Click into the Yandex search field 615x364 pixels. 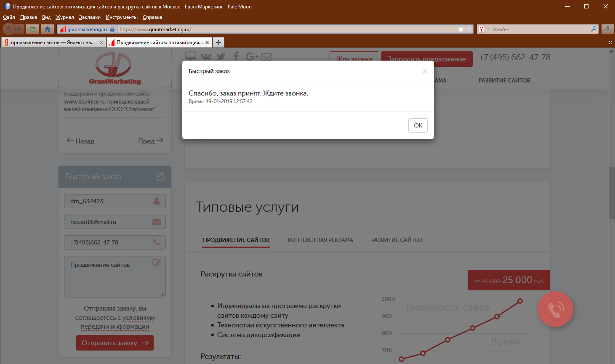click(x=540, y=29)
